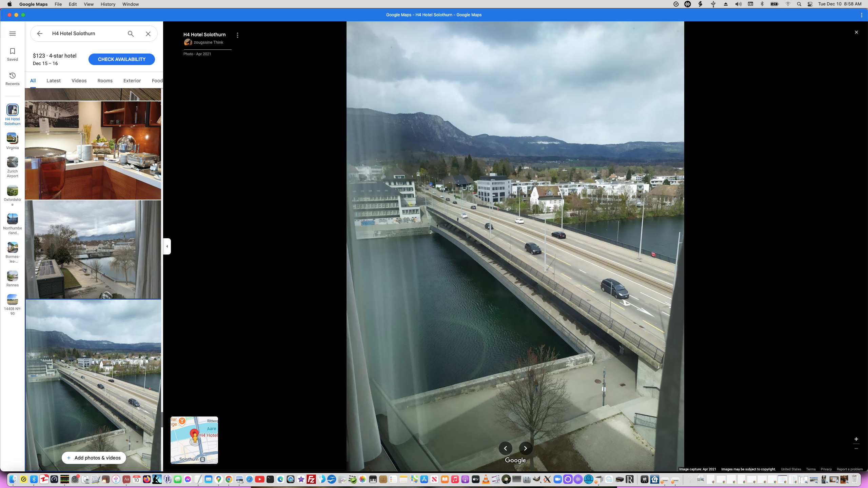The height and width of the screenshot is (488, 868).
Task: Click the Saved bookmark icon
Action: click(13, 54)
